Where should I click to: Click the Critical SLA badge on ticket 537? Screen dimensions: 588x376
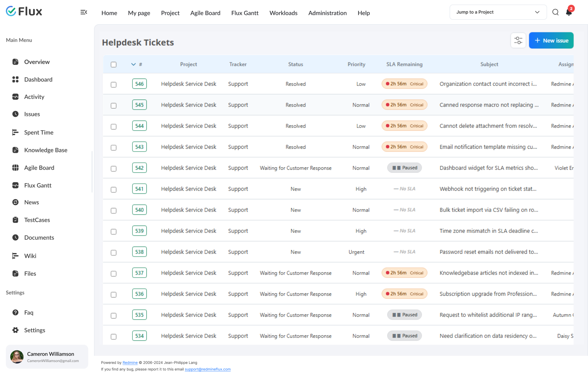click(x=404, y=273)
